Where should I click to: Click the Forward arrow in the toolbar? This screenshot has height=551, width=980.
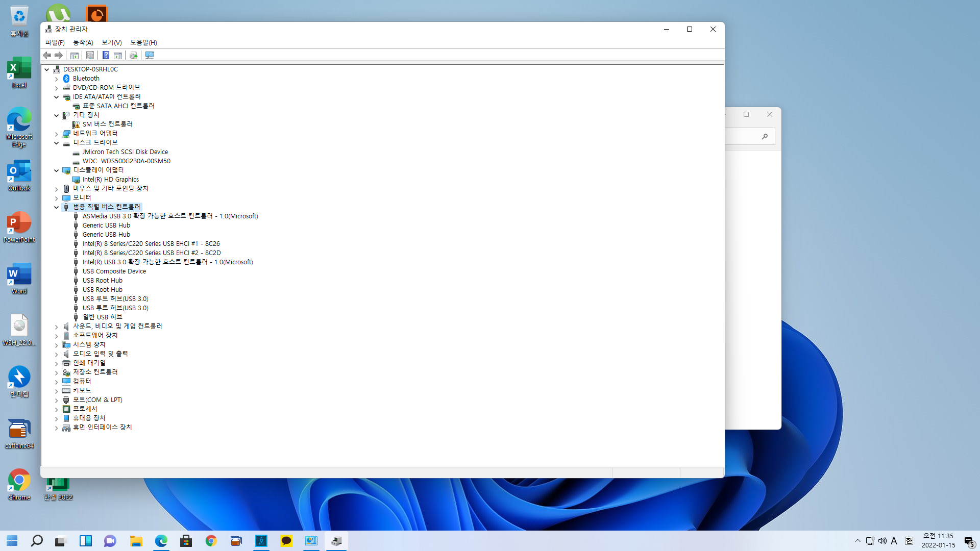click(59, 55)
